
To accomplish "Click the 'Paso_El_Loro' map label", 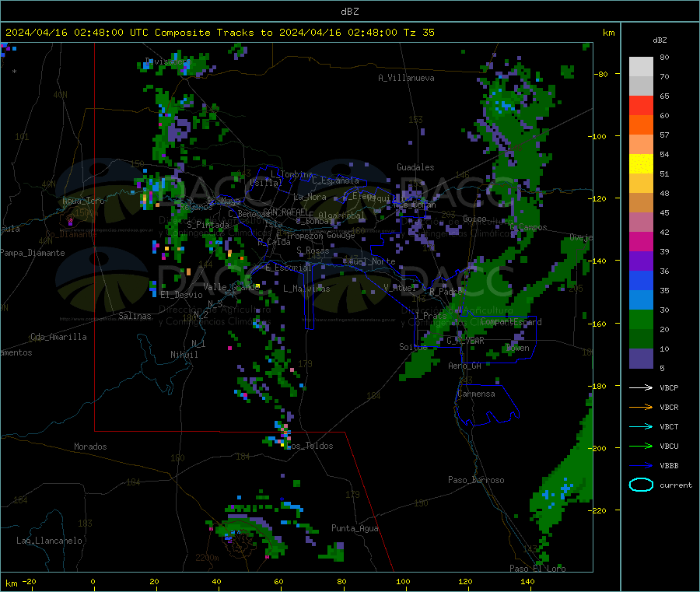I will tap(538, 569).
